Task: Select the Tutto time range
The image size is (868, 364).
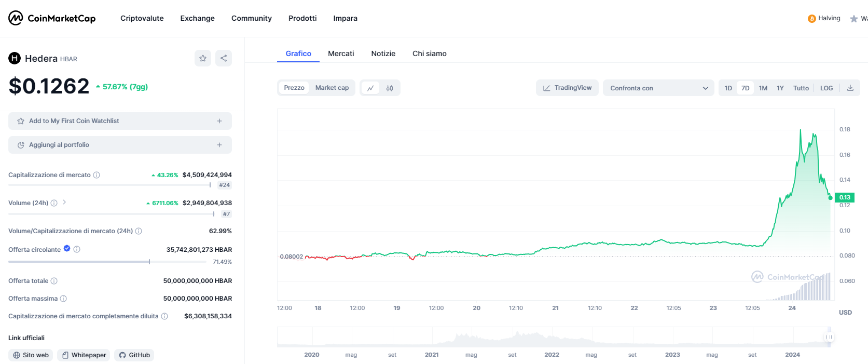Action: 801,88
